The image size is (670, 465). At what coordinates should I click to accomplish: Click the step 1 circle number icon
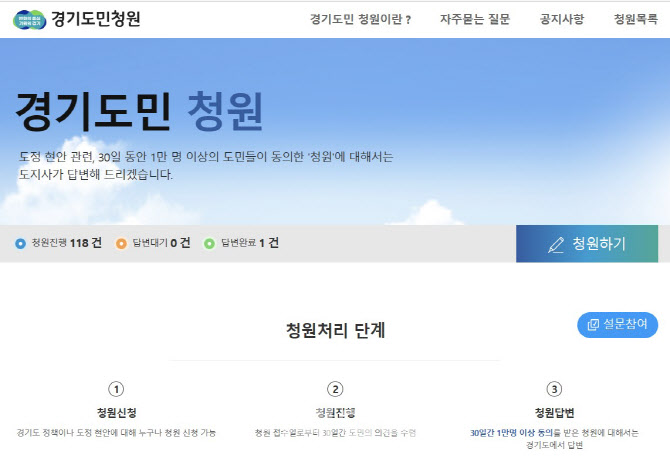point(116,389)
